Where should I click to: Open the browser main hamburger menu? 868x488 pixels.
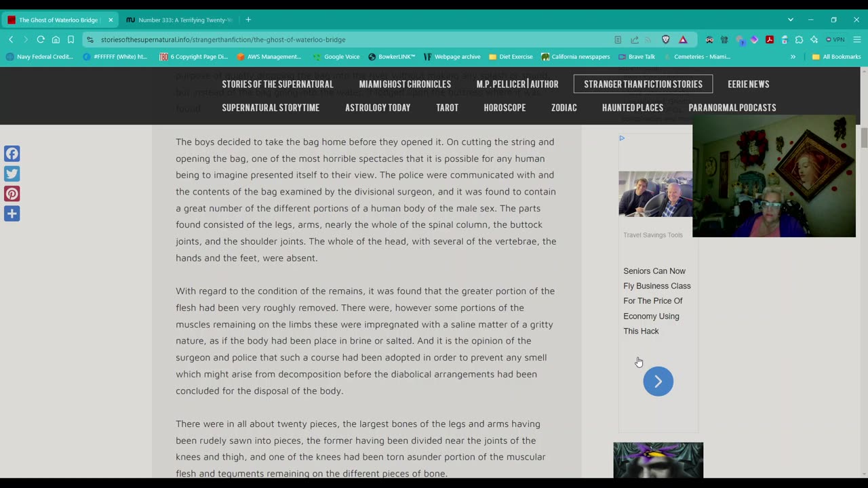point(857,39)
